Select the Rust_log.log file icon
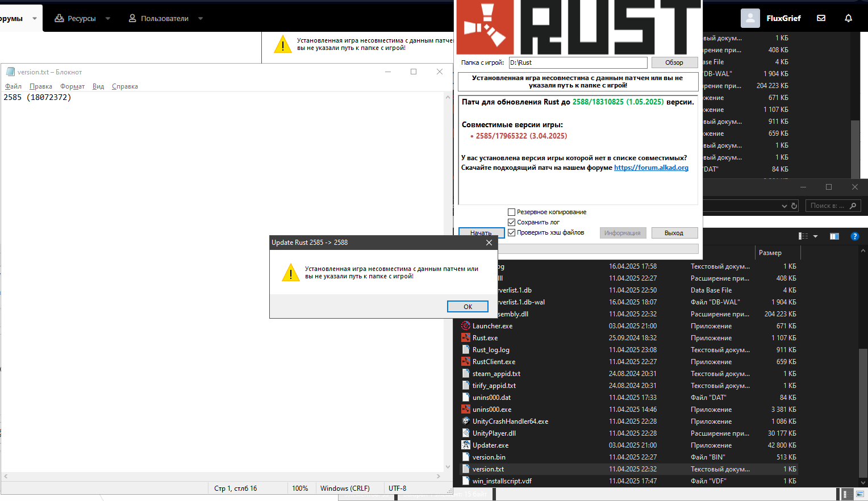Screen dimensions: 868x501 pos(466,350)
